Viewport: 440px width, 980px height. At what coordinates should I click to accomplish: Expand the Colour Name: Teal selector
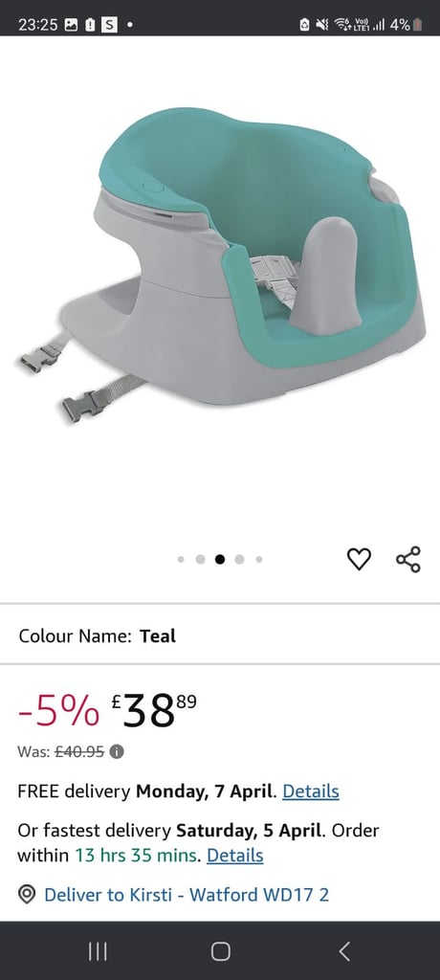[x=220, y=635]
